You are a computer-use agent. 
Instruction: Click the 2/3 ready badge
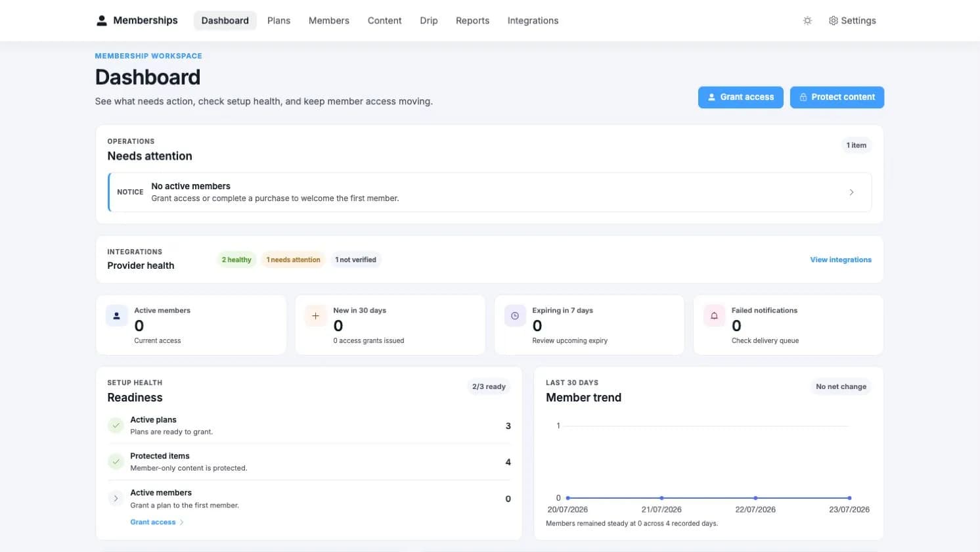click(489, 386)
